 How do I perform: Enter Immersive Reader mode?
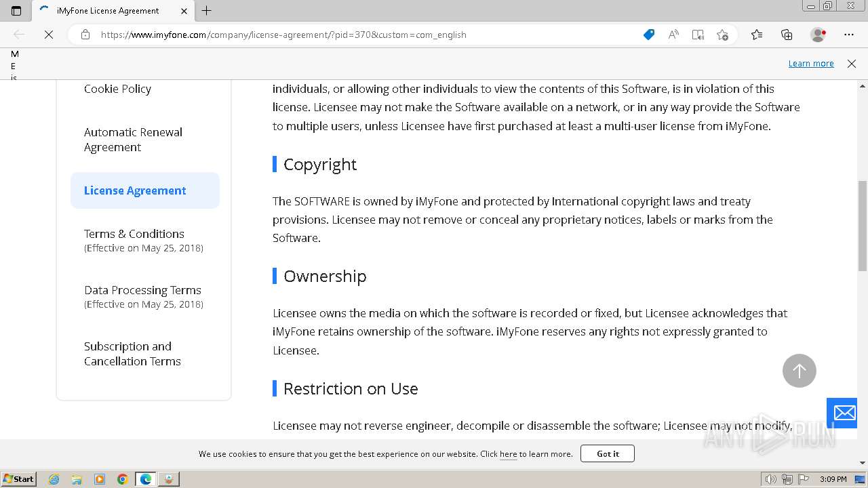tap(698, 35)
